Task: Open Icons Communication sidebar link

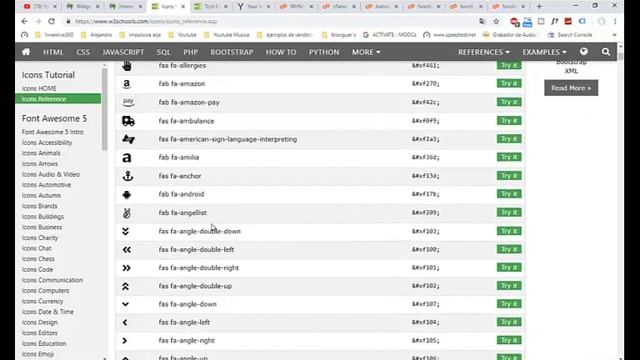Action: 52,280
